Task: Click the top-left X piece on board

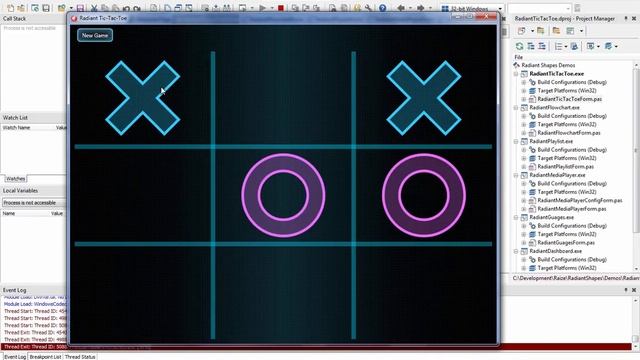Action: (x=142, y=98)
